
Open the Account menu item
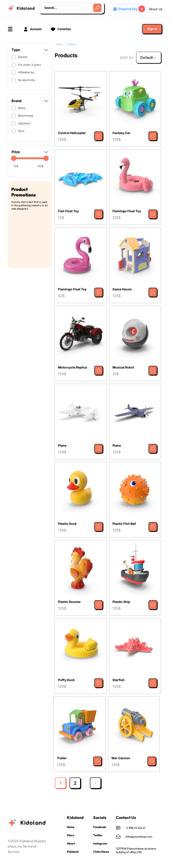[33, 29]
